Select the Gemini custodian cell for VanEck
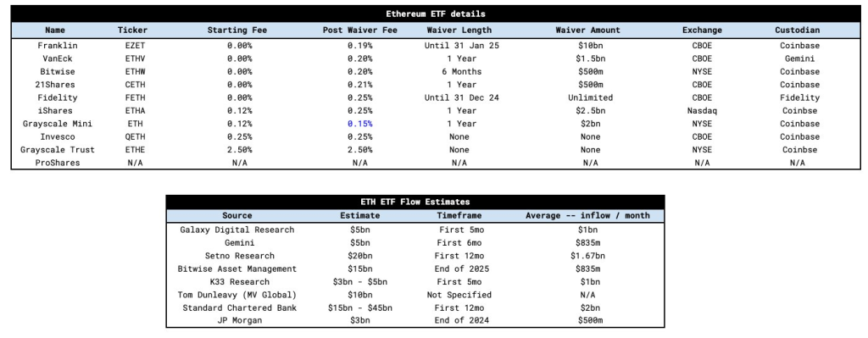Viewport: 868px width, 338px height. tap(797, 58)
